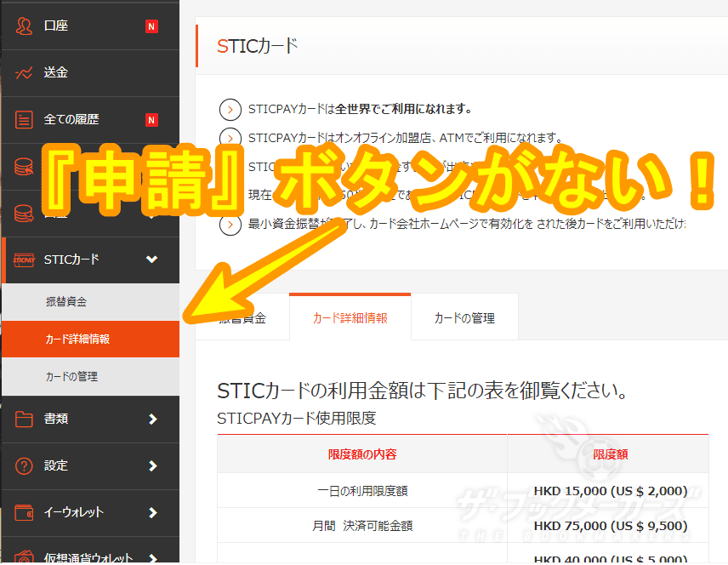Open イーウォレット in the sidebar
The image size is (728, 565).
tap(90, 512)
